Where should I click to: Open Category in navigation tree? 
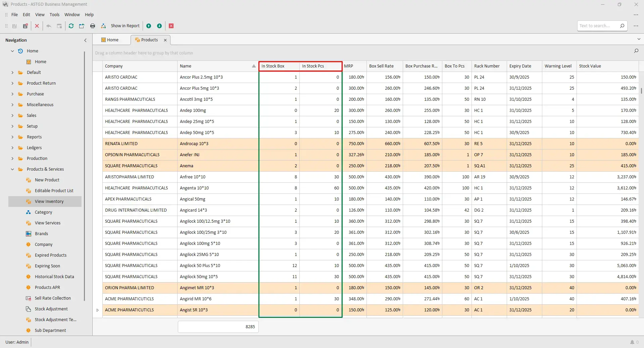click(x=43, y=212)
